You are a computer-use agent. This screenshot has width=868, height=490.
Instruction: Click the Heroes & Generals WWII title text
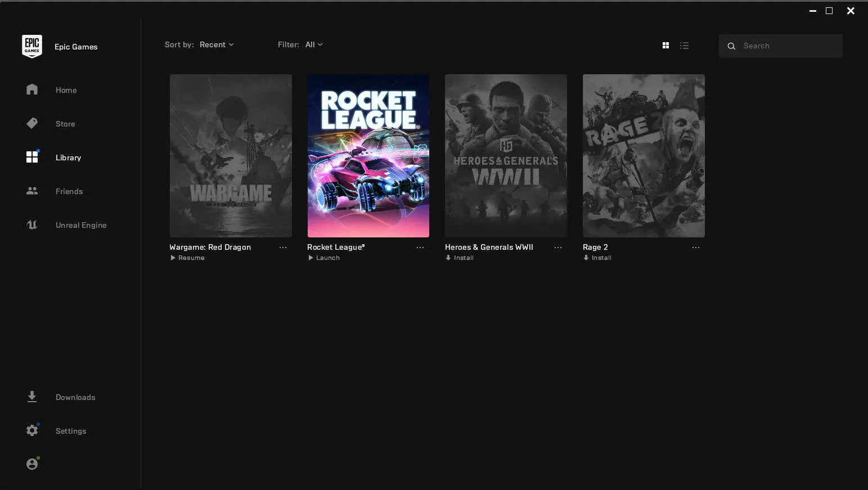489,247
